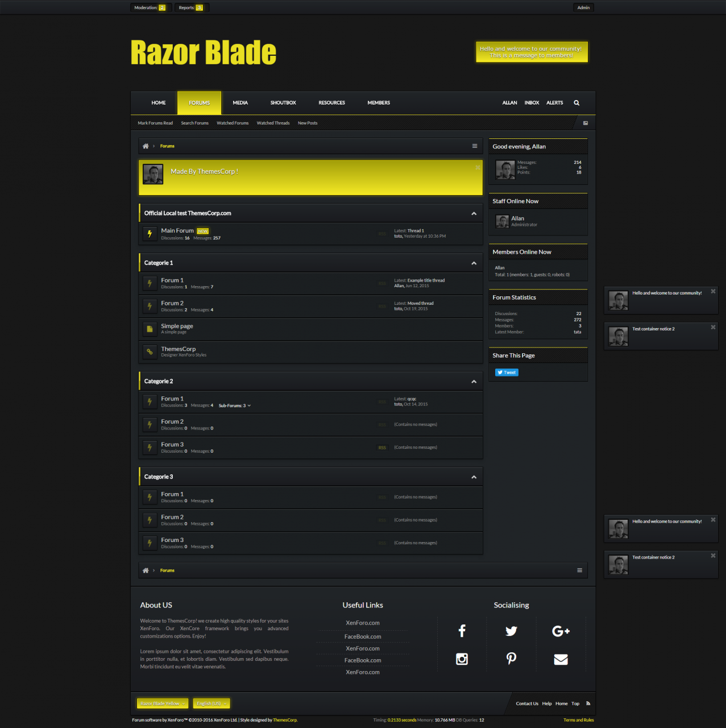Go to the HOME tab

(159, 103)
